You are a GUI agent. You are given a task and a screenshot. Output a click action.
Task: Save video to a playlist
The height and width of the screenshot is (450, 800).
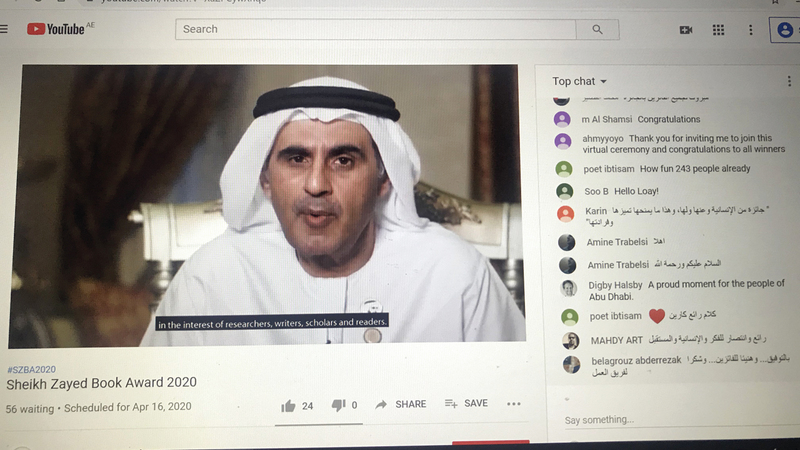pyautogui.click(x=466, y=403)
